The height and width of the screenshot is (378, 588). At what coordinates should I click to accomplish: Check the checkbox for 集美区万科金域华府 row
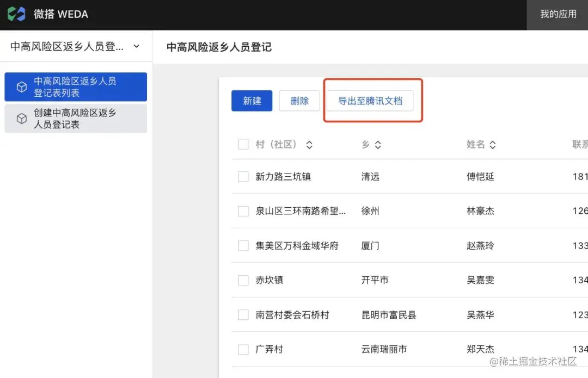point(243,245)
